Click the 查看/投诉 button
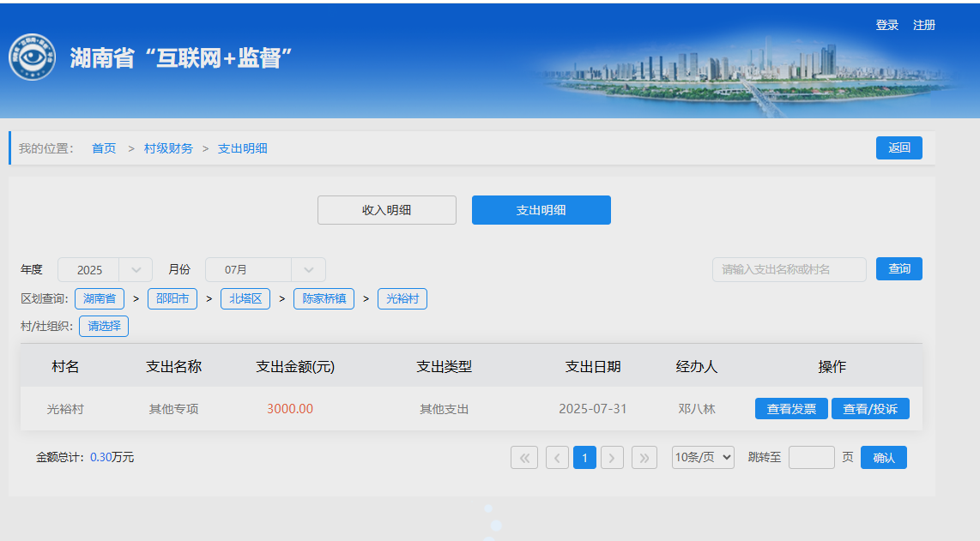 (870, 409)
